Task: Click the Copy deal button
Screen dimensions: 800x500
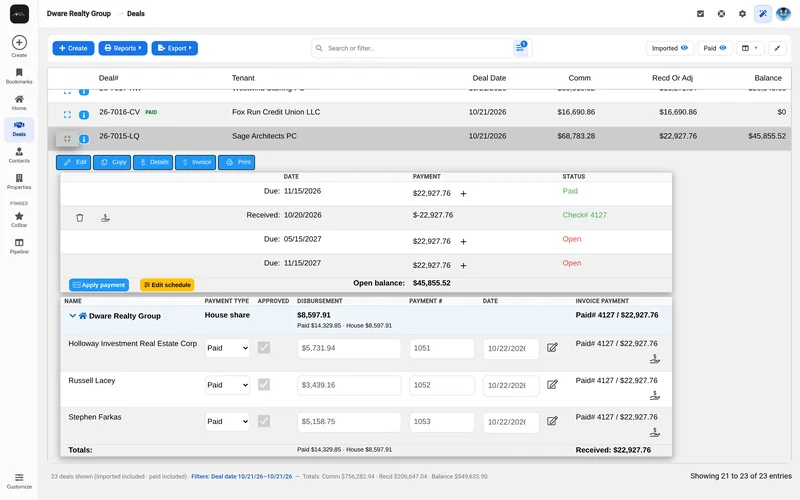Action: coord(112,162)
